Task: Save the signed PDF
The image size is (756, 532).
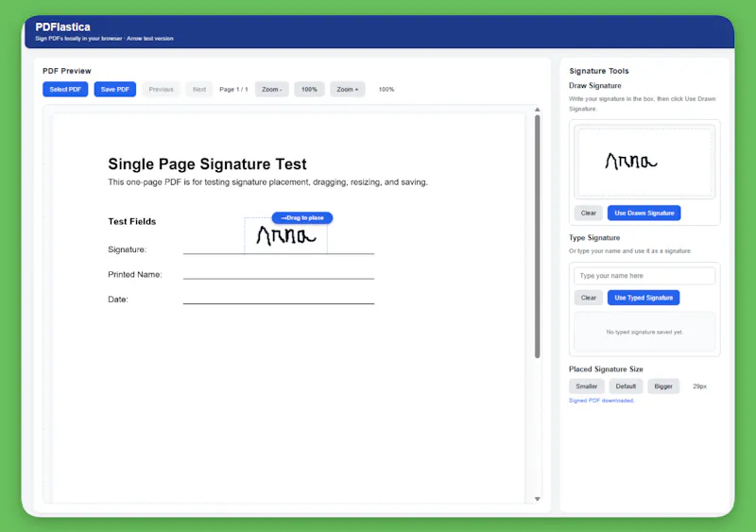Action: point(114,89)
